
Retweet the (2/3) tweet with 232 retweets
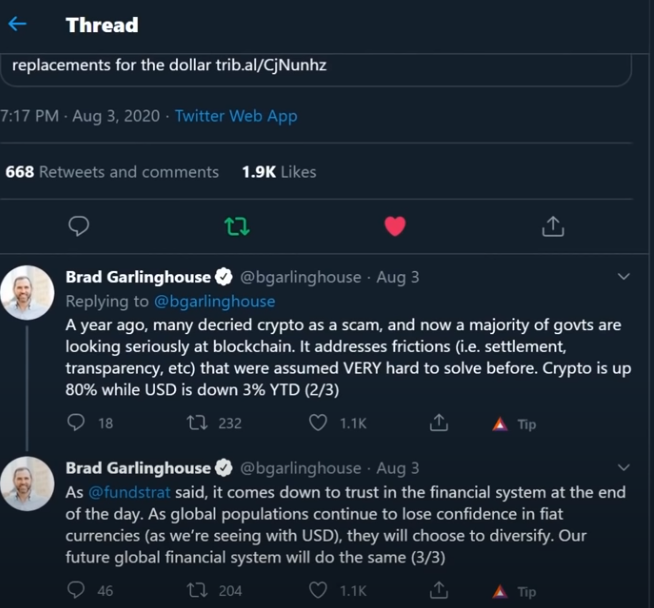pos(198,423)
